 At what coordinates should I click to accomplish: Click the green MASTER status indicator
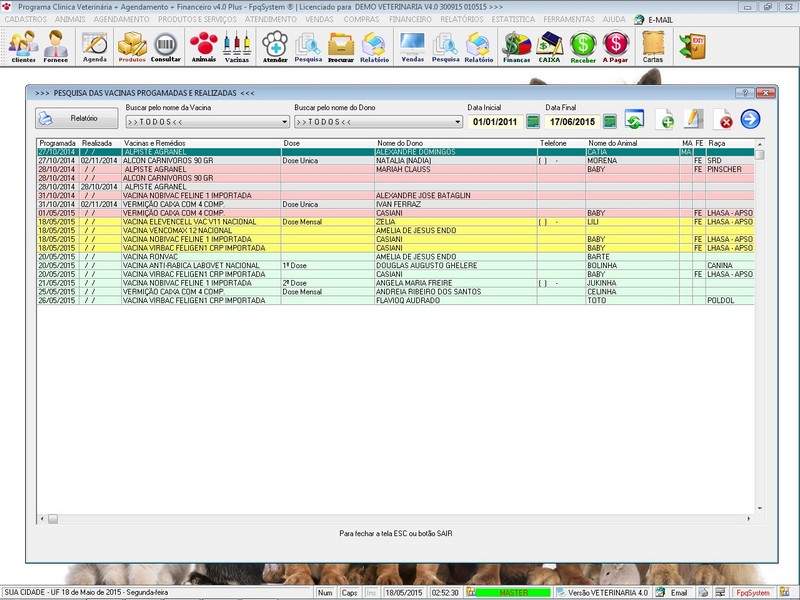[513, 592]
